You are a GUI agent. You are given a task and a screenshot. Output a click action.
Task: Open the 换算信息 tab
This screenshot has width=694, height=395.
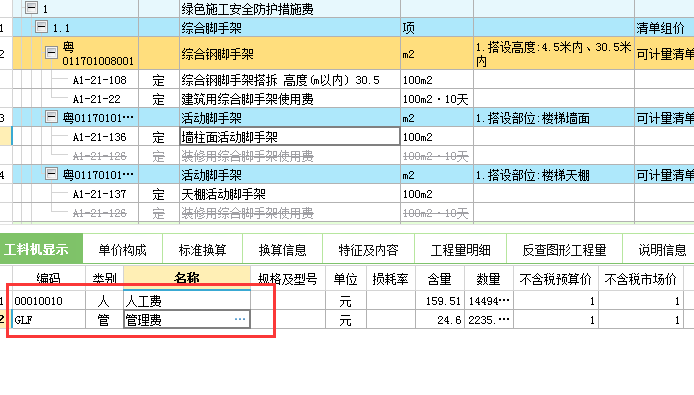[283, 250]
